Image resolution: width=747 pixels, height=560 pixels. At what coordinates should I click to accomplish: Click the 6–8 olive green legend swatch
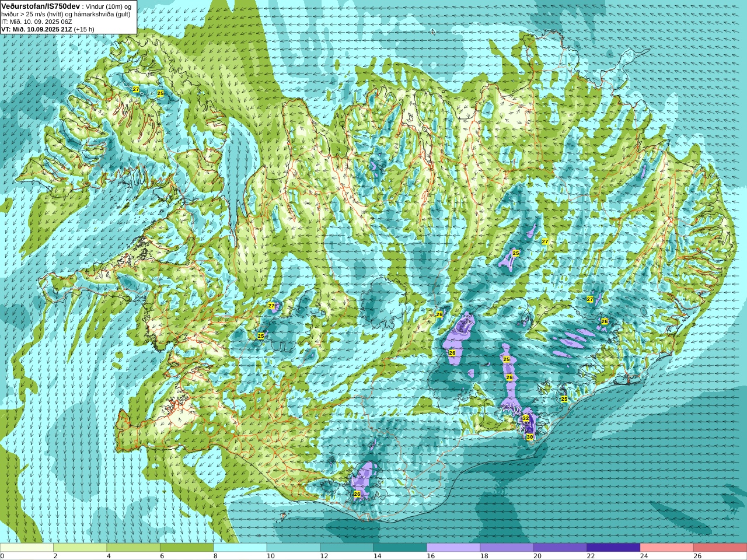tap(187, 548)
